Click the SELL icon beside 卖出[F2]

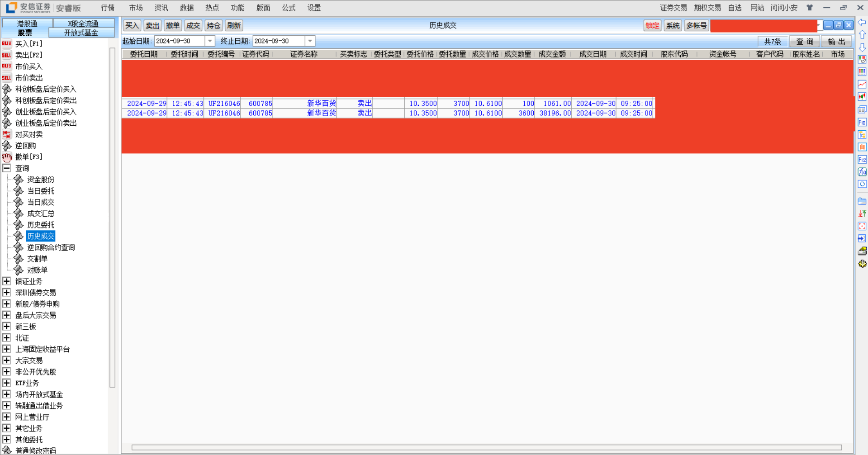(x=6, y=55)
